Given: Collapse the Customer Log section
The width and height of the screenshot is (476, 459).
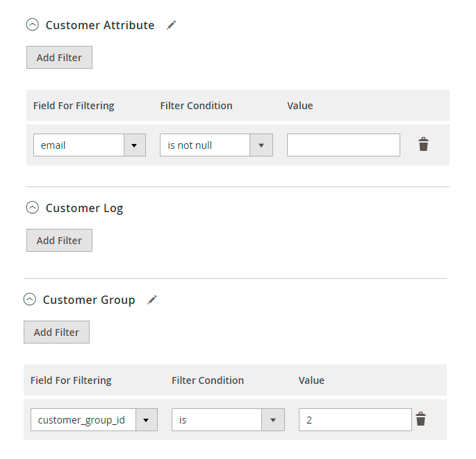Looking at the screenshot, I should [33, 208].
